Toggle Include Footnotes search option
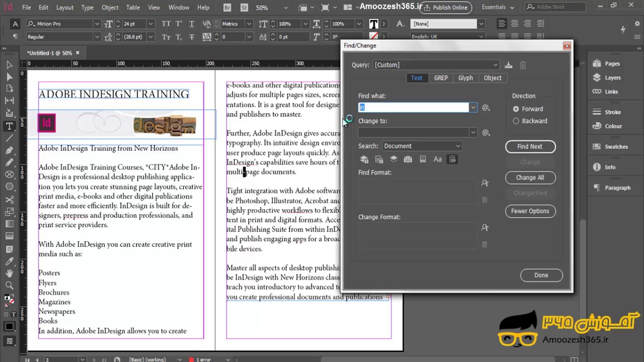Screen dimensions: 644x362 pos(423,159)
